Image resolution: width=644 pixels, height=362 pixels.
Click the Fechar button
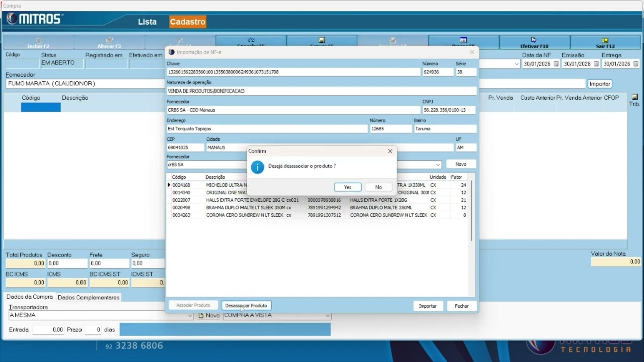click(462, 306)
